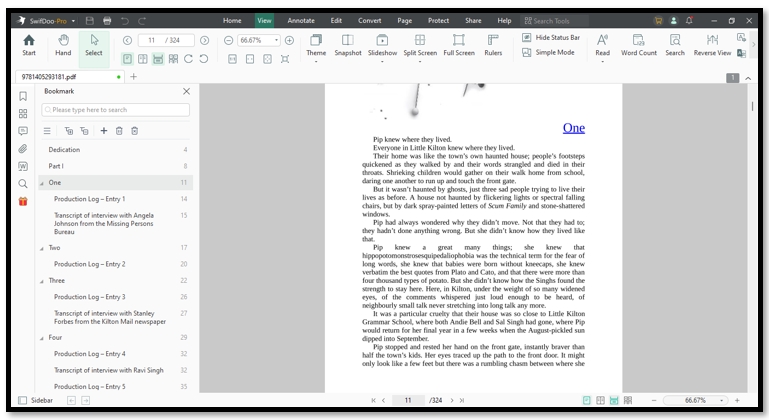Toggle two-page view in ribbon
The width and height of the screenshot is (769, 420).
(x=143, y=59)
